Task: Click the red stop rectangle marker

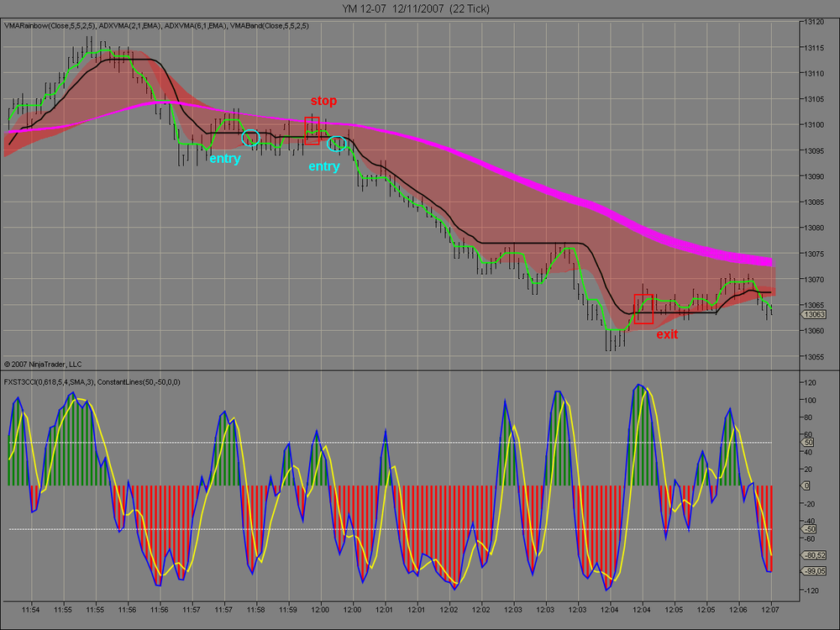Action: [x=312, y=131]
